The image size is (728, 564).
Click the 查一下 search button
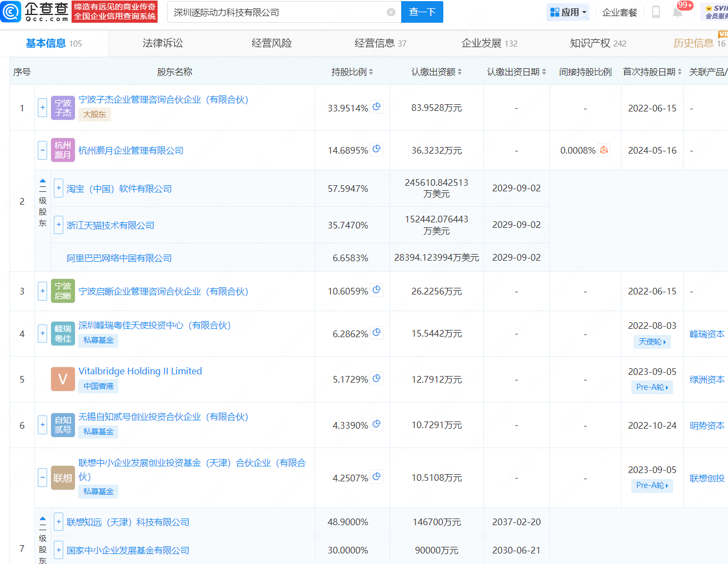422,12
